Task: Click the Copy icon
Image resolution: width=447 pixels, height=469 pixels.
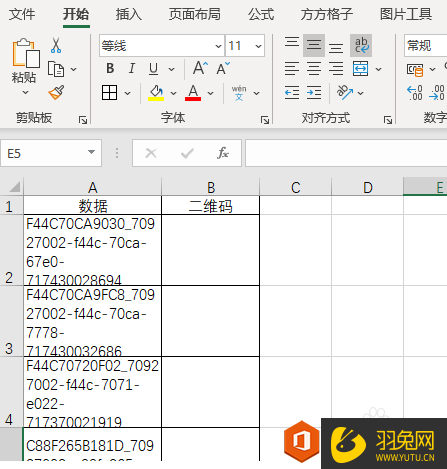Action: tap(56, 69)
